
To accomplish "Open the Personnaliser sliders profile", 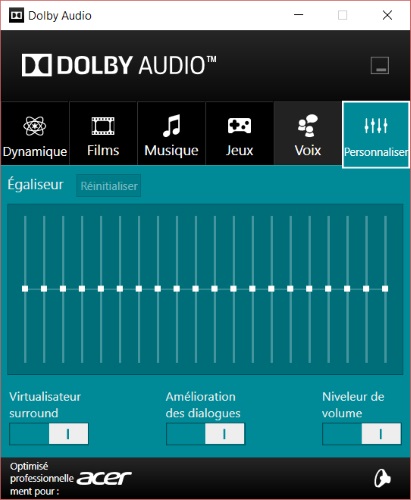I will click(376, 134).
